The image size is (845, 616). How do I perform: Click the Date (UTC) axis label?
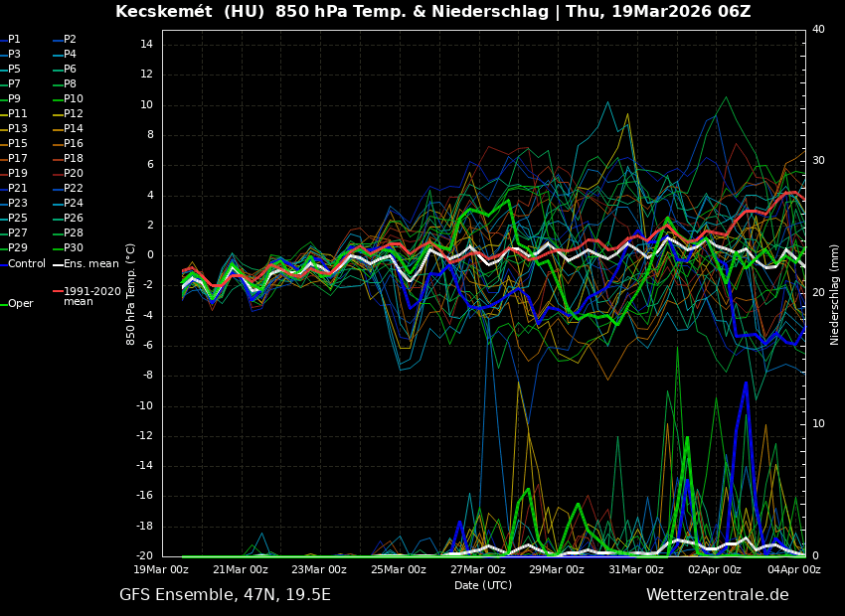483,586
